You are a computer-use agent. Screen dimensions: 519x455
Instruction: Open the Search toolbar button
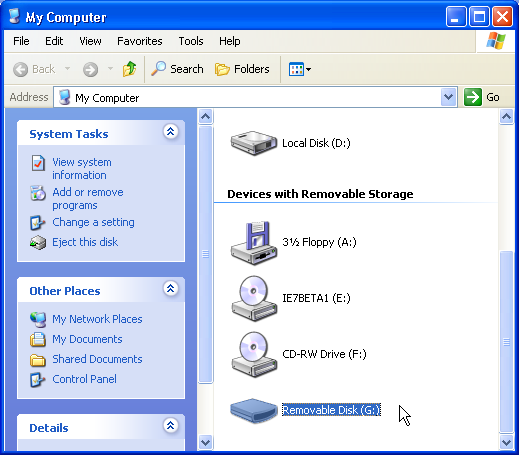click(177, 69)
